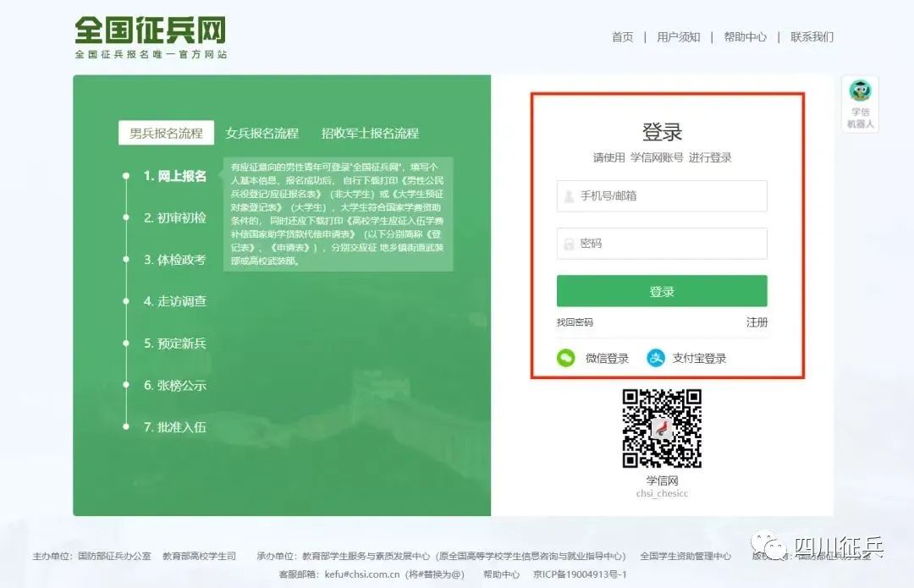Click the WeChat login icon

(x=565, y=358)
